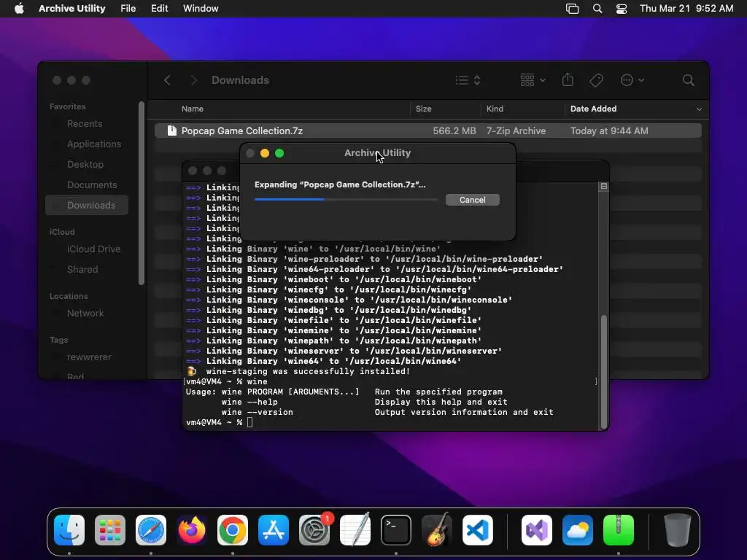Image resolution: width=747 pixels, height=560 pixels.
Task: Click the Downloads title in Finder toolbar
Action: 240,80
